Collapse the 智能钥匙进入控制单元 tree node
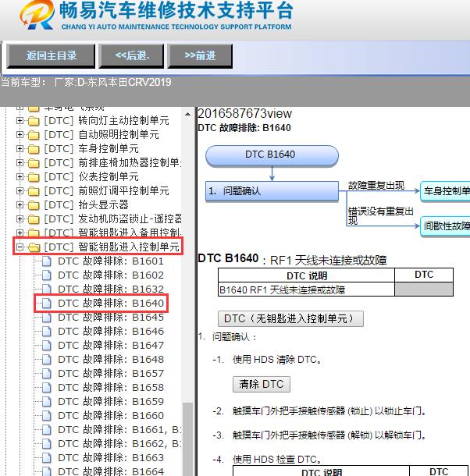470x476 pixels. click(20, 247)
